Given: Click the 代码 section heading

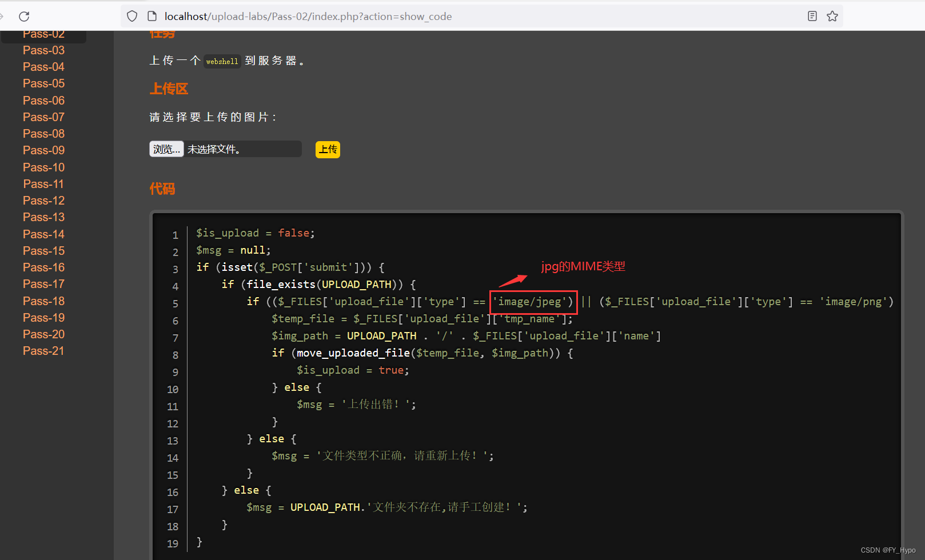Looking at the screenshot, I should 162,189.
